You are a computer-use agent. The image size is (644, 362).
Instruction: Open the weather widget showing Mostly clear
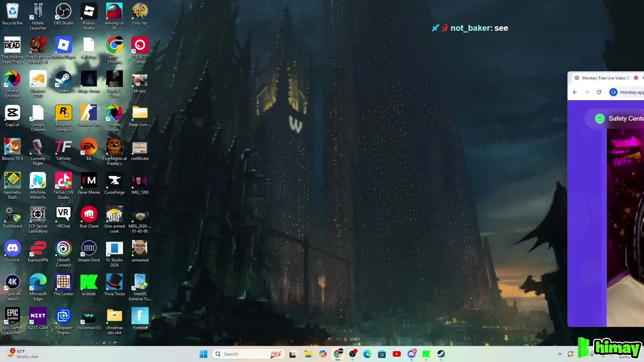(x=23, y=354)
